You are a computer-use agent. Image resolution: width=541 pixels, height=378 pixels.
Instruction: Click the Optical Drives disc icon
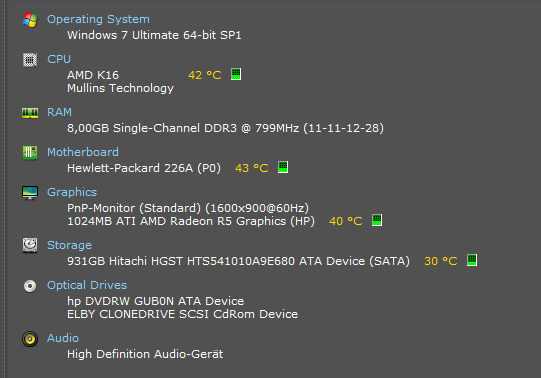point(30,286)
